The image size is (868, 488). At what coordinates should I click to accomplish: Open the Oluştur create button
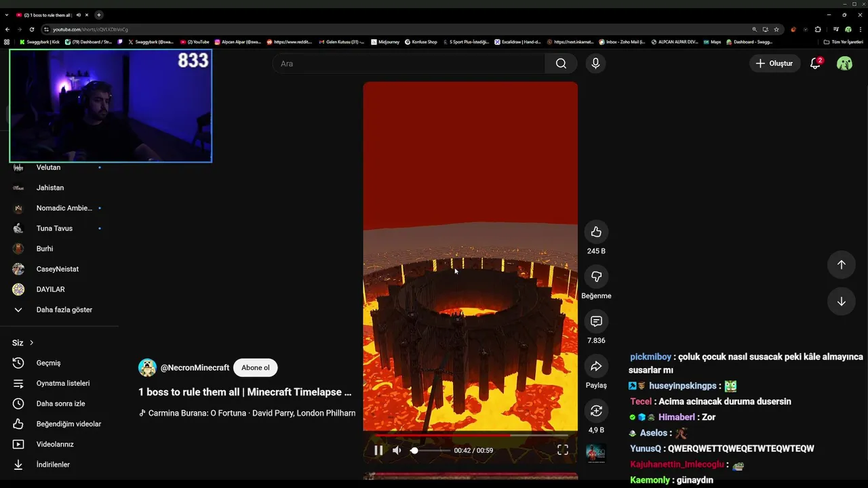point(774,64)
